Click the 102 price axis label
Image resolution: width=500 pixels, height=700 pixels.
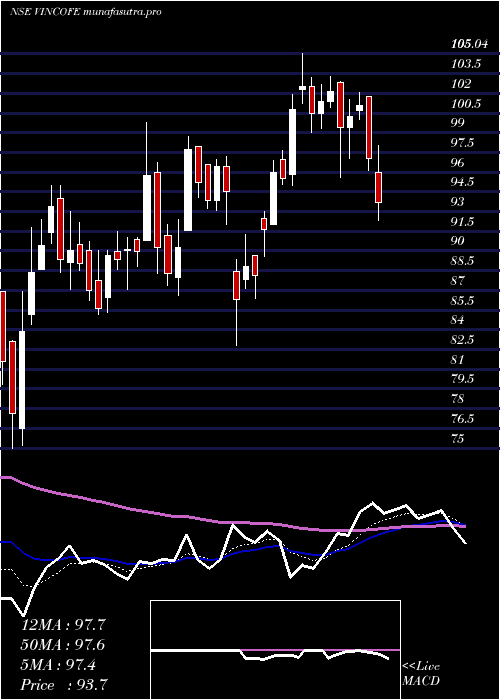tap(461, 83)
